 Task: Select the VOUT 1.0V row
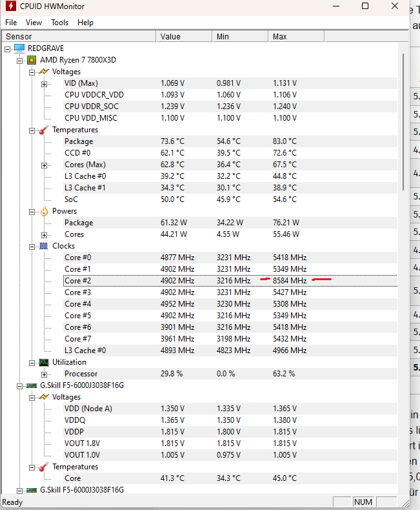pos(230,455)
